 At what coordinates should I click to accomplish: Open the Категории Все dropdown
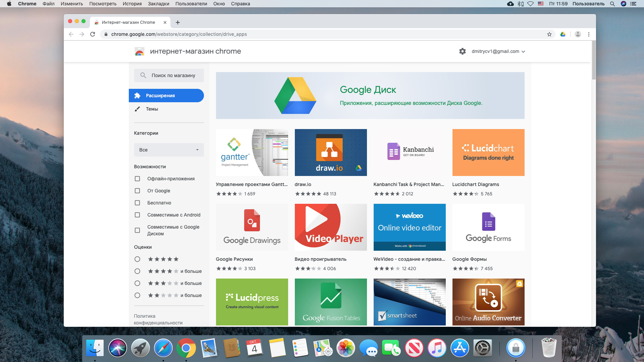tap(169, 150)
